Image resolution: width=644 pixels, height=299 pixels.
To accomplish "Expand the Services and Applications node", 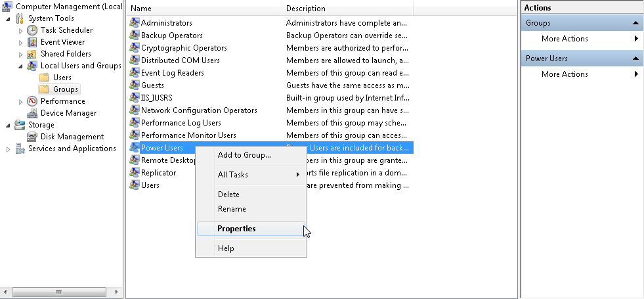I will [x=9, y=149].
